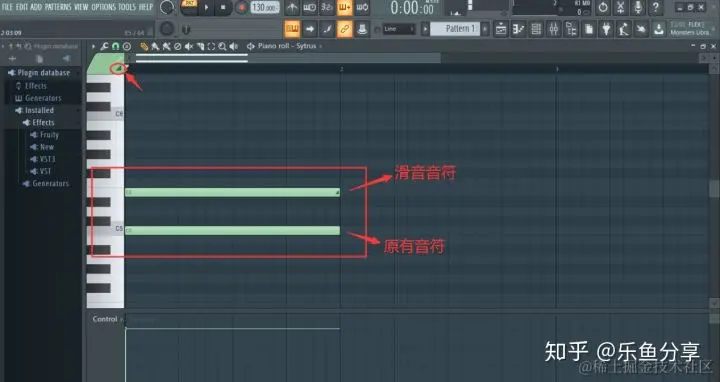Expand the Installed folder
Screen dimensions: 720x382
pyautogui.click(x=35, y=111)
